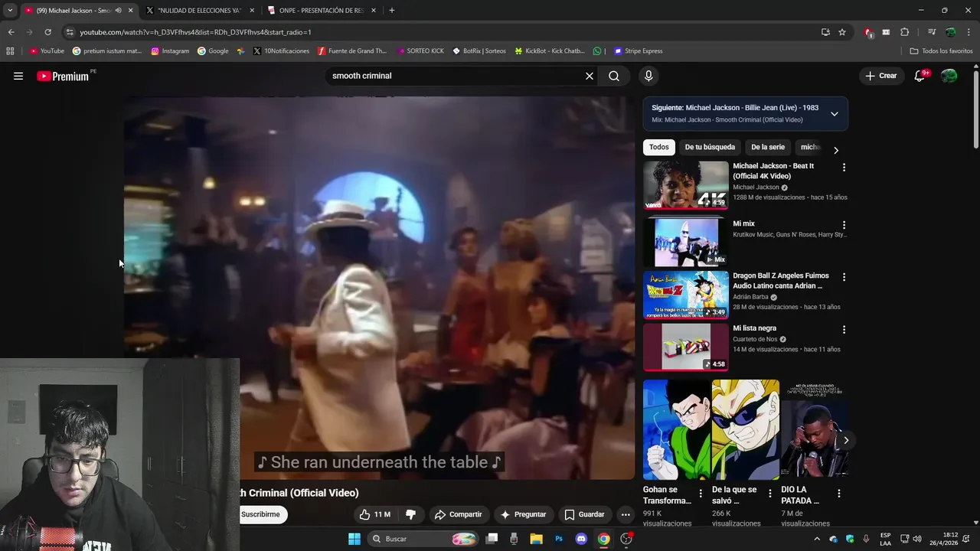
Task: Dislike the Smooth Criminal video
Action: (410, 514)
